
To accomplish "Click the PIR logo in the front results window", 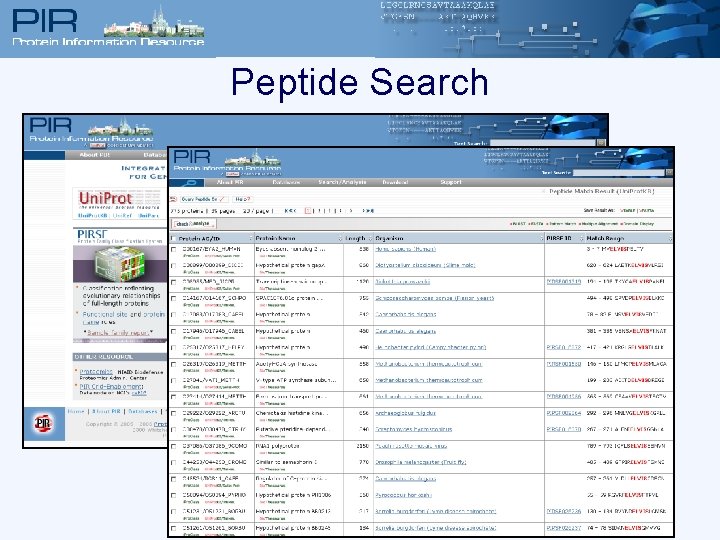I will [x=192, y=158].
